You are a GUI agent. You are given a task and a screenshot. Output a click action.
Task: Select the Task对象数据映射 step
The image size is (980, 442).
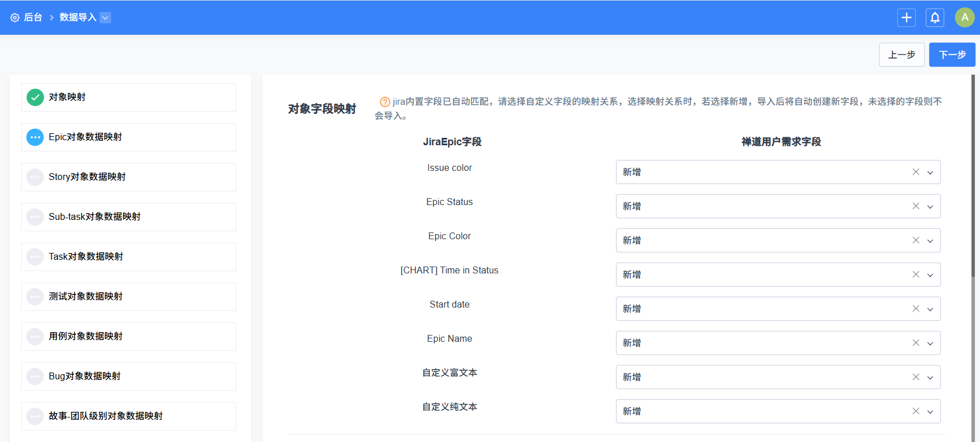click(129, 257)
